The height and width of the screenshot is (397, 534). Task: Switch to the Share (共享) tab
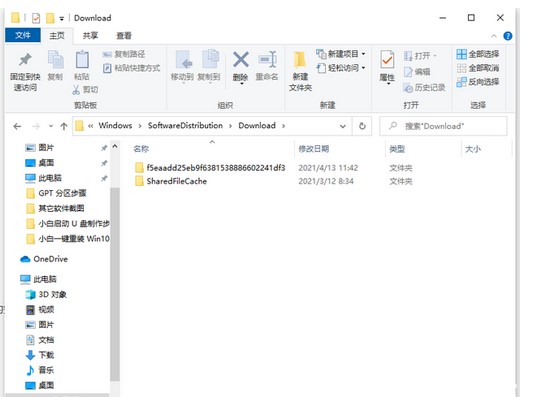click(x=90, y=35)
